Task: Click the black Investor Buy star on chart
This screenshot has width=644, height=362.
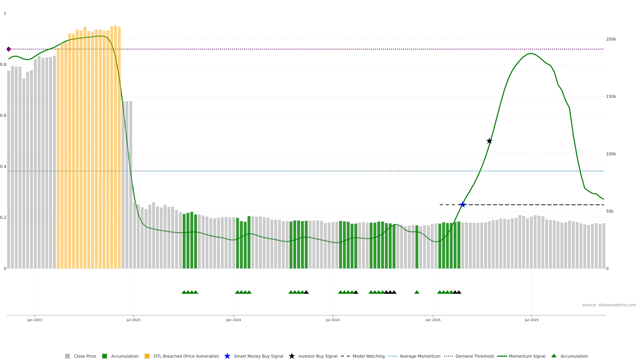Action: tap(489, 141)
